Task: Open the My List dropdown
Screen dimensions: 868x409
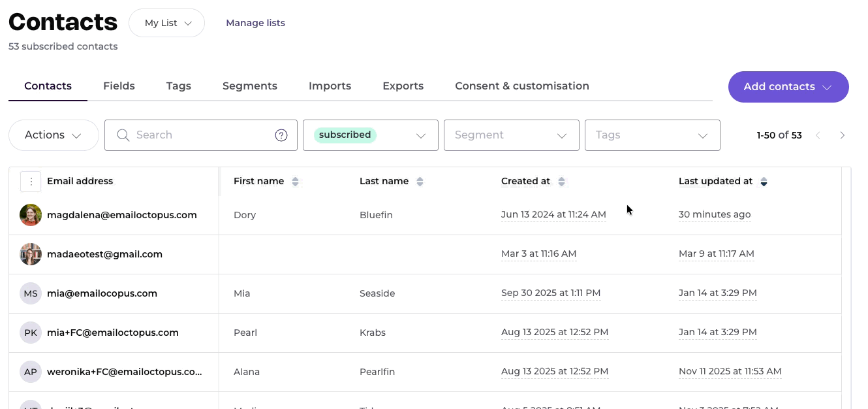Action: tap(166, 23)
